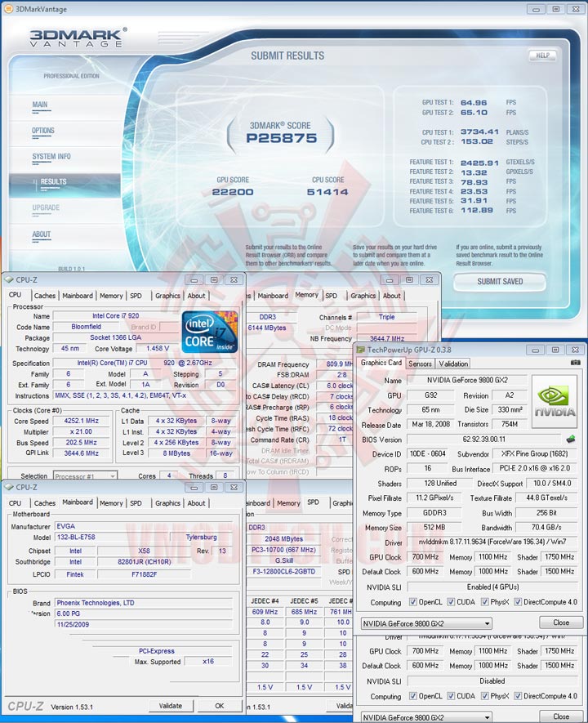This screenshot has height=723, width=588.
Task: Switch to Sensors tab in GPU-Z
Action: [x=420, y=364]
